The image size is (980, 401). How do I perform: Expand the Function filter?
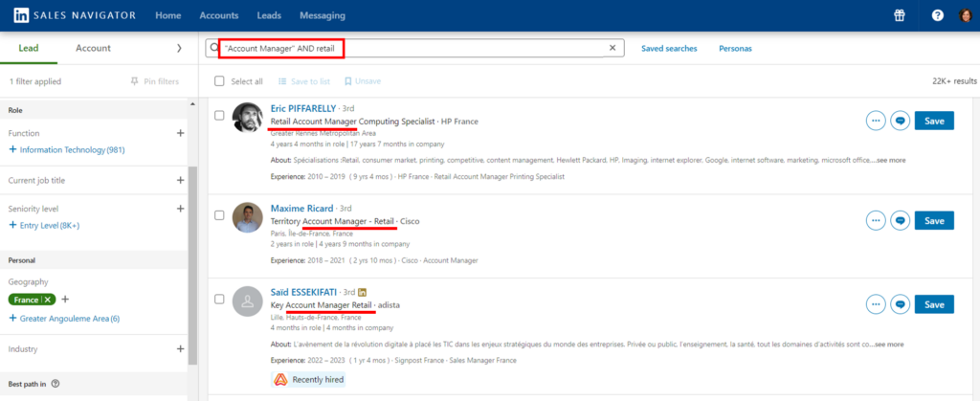(x=180, y=133)
